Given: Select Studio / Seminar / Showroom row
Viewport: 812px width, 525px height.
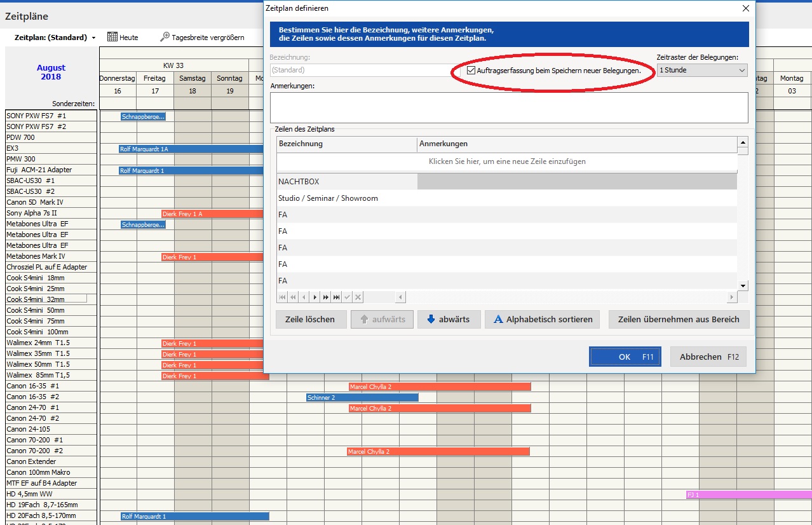Looking at the screenshot, I should (507, 198).
